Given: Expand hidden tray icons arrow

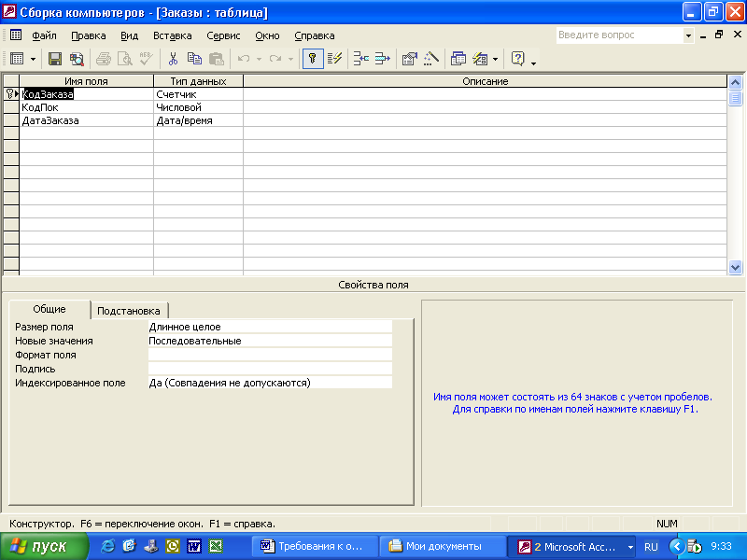Looking at the screenshot, I should coord(676,547).
